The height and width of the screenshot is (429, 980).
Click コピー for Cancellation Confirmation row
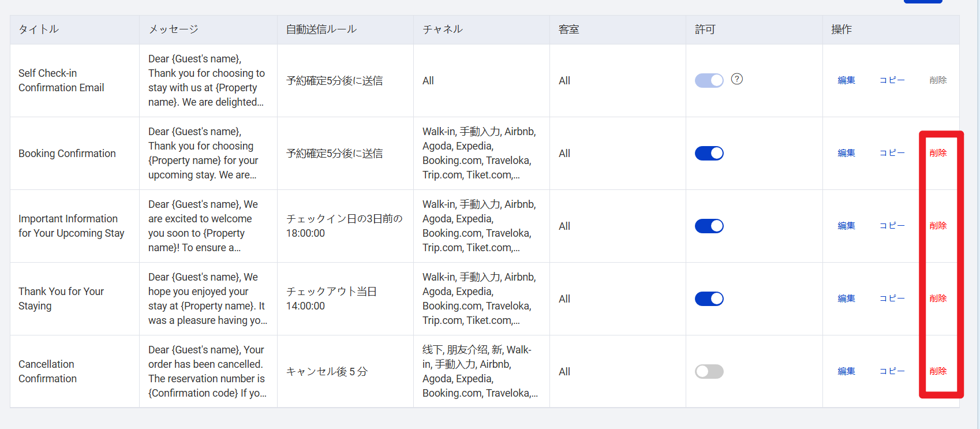tap(892, 371)
